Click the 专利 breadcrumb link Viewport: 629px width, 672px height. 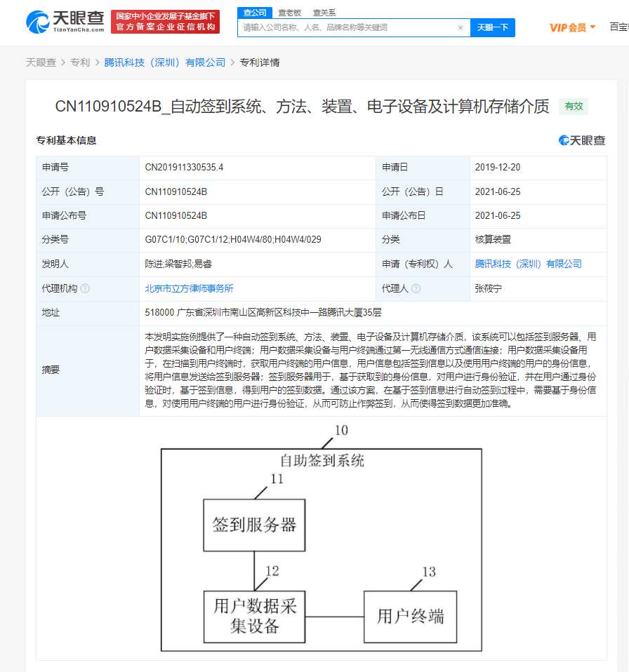[80, 62]
